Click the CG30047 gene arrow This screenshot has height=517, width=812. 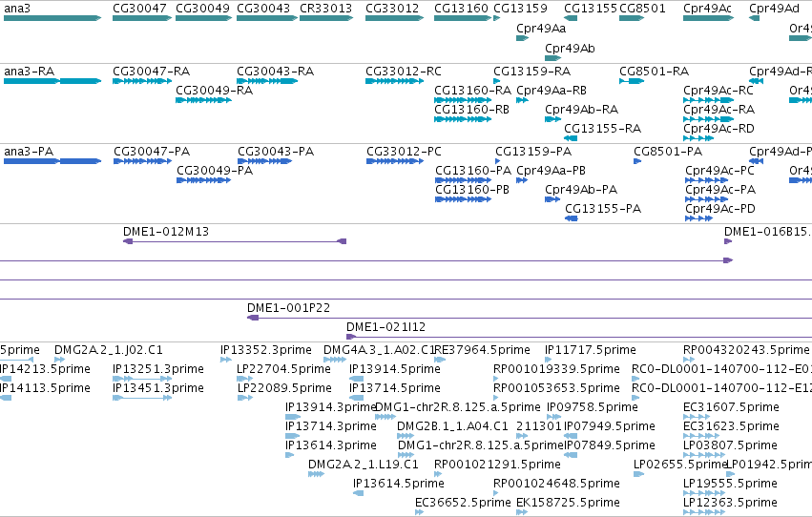[x=142, y=18]
